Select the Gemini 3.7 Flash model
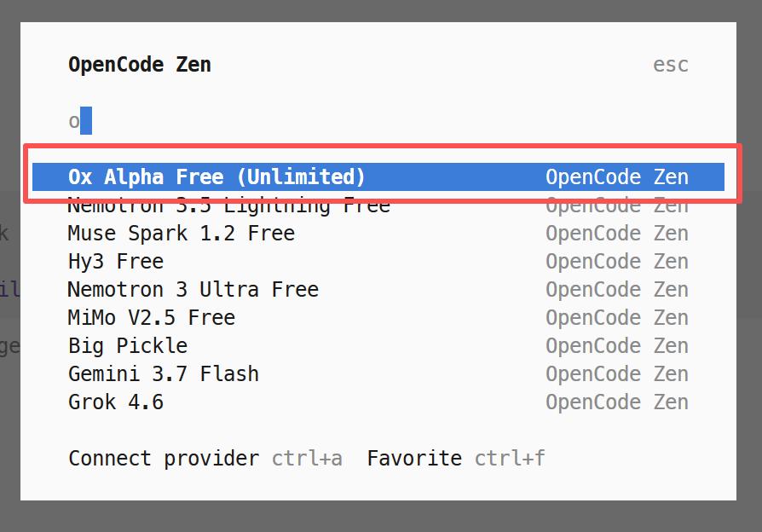The image size is (762, 532). [378, 374]
